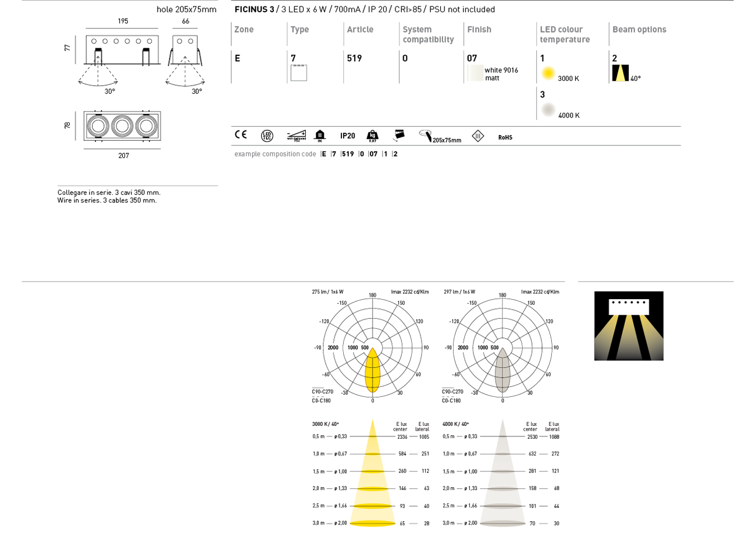Viewport: 756px width, 547px height.
Task: Click the System compatibility column header
Action: (428, 34)
